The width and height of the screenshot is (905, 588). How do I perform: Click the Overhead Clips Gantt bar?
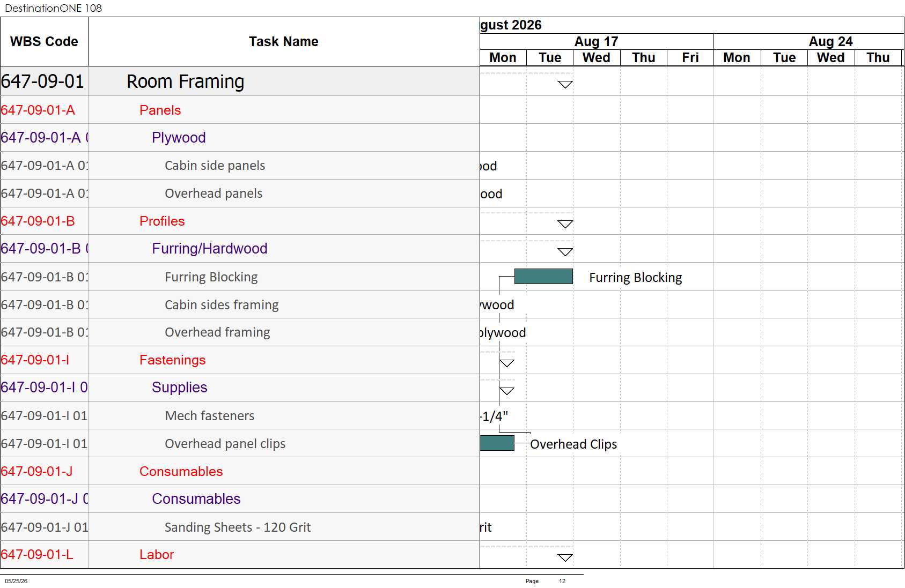tap(497, 443)
